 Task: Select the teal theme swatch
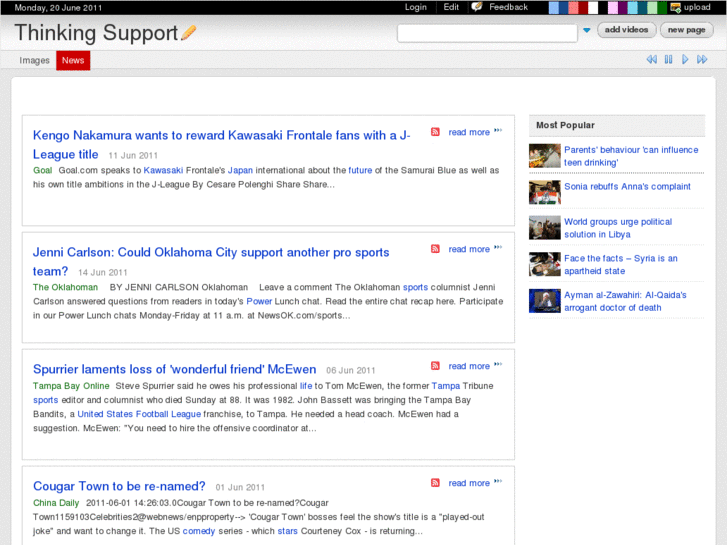coord(642,7)
